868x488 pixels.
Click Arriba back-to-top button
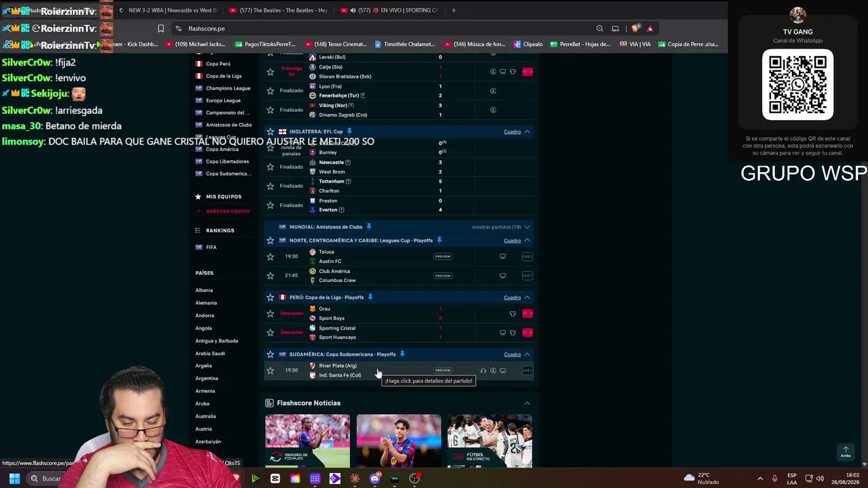pyautogui.click(x=845, y=452)
